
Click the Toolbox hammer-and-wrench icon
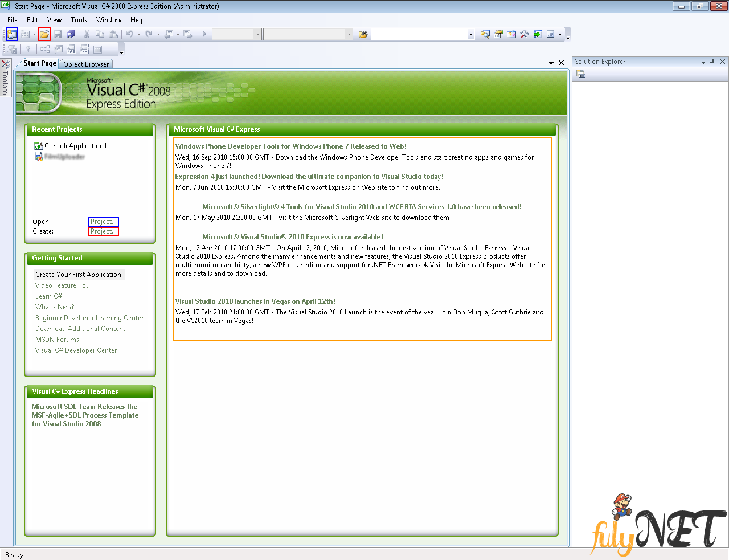tap(525, 34)
